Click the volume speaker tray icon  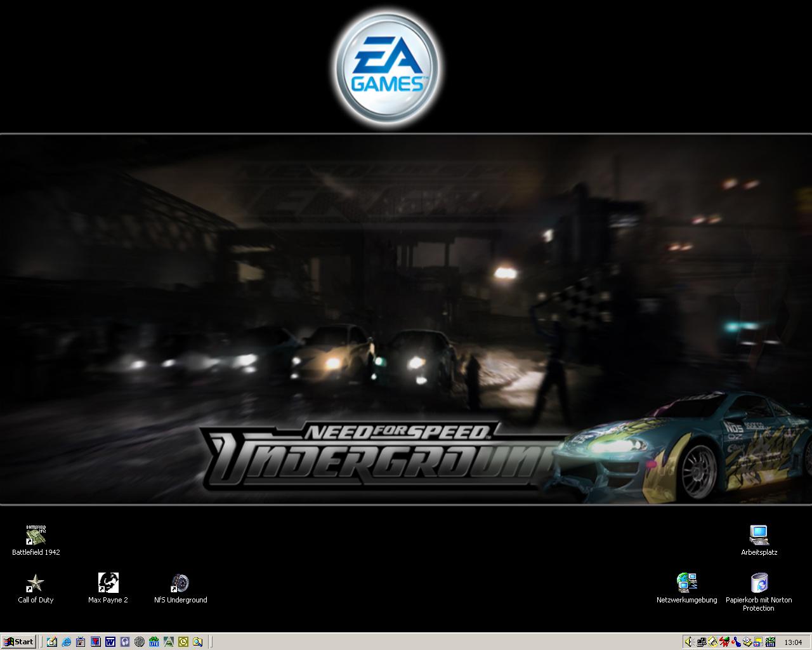(x=690, y=642)
